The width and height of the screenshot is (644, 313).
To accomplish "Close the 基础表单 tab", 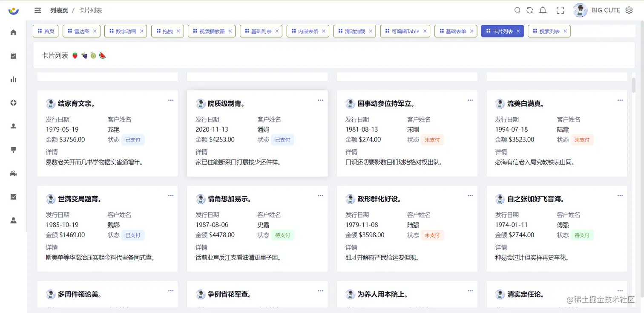I will pos(471,31).
